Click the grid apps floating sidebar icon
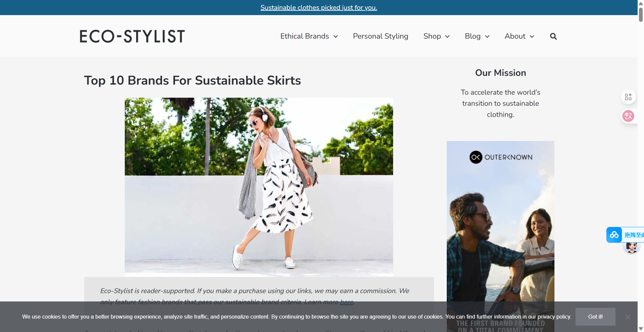The height and width of the screenshot is (332, 644). [628, 97]
